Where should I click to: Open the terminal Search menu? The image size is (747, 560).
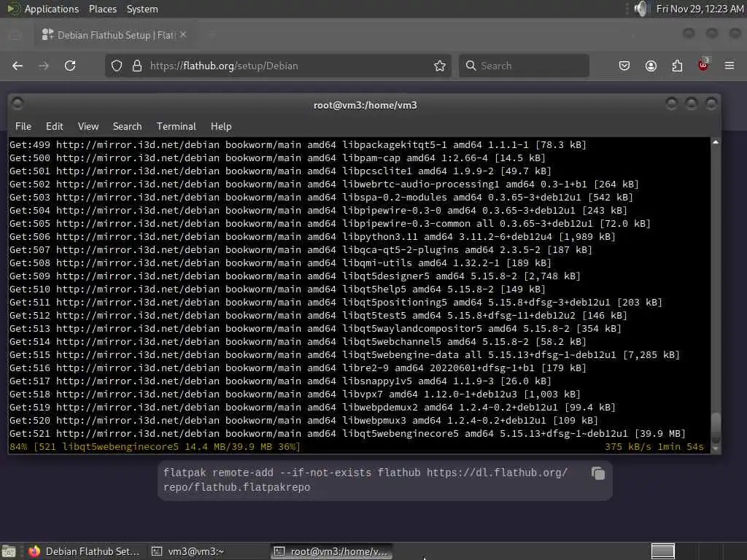pos(127,126)
